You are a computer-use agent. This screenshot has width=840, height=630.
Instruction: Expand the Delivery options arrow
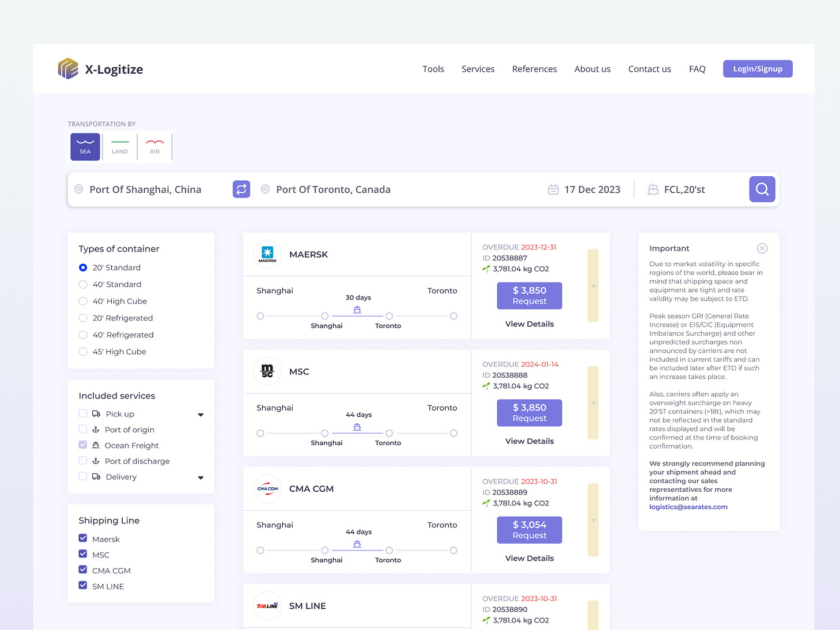tap(200, 477)
